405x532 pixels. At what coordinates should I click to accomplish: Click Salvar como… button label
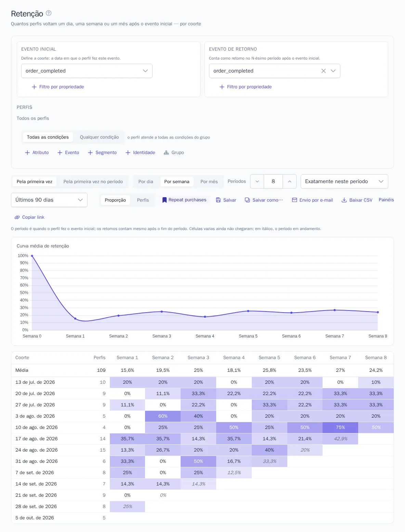coord(268,200)
